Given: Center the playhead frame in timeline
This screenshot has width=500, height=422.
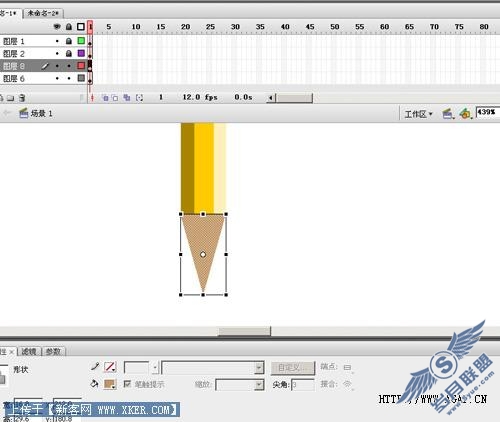Looking at the screenshot, I should click(x=92, y=98).
